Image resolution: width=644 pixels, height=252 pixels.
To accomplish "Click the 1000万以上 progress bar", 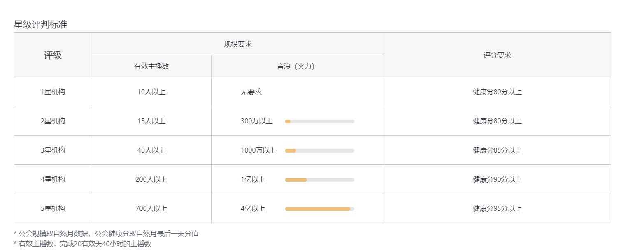I will [x=319, y=150].
